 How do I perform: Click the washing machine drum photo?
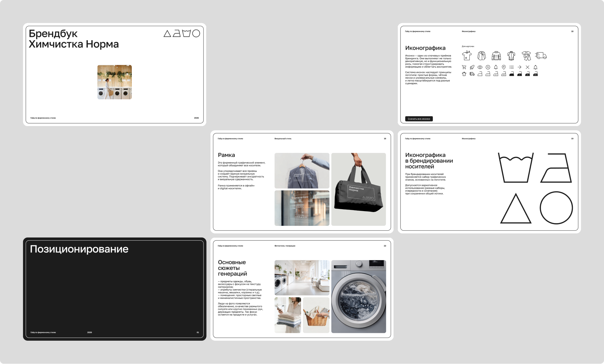[358, 296]
